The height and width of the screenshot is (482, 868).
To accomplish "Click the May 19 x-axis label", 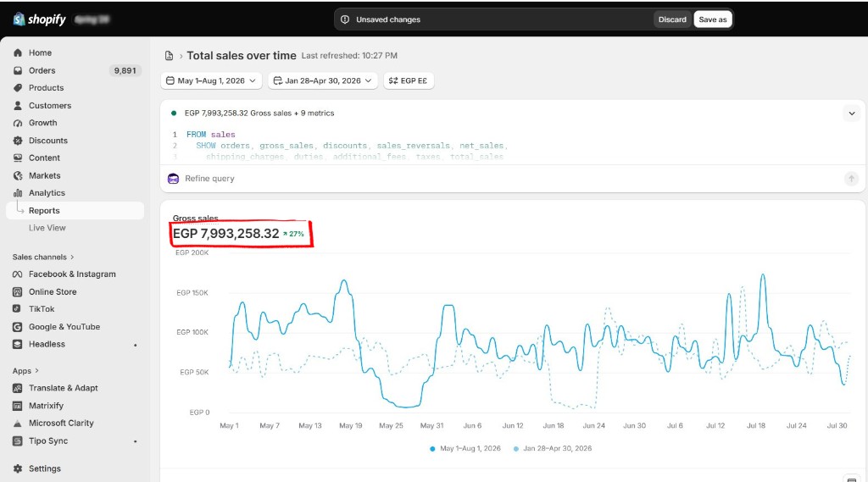I will coord(350,425).
